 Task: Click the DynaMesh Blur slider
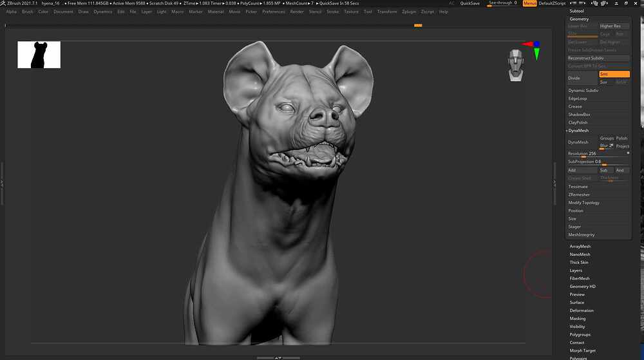pos(606,146)
